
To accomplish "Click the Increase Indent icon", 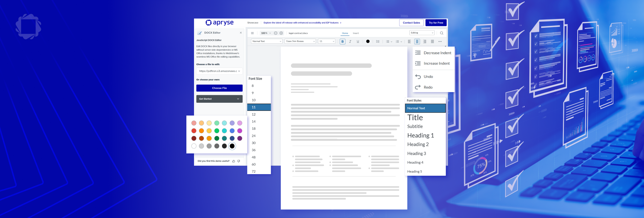I will [418, 63].
